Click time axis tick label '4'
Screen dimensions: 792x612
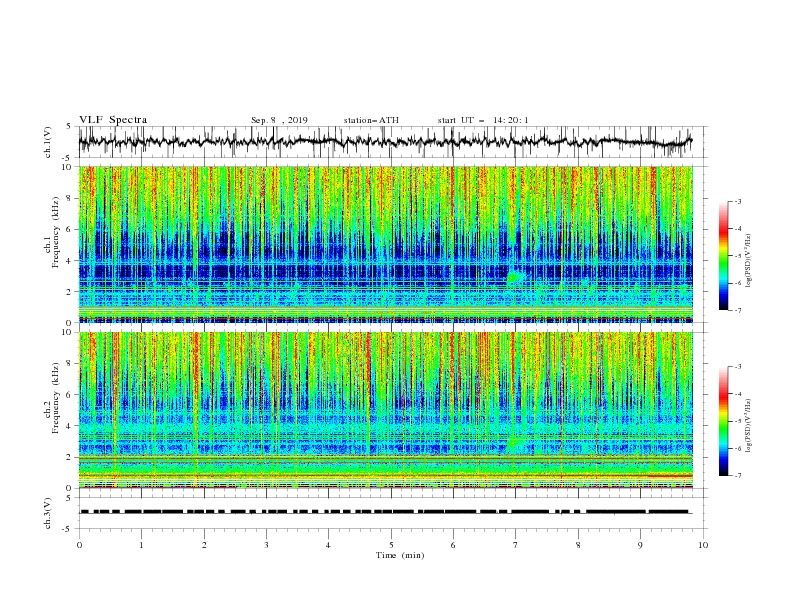[328, 545]
